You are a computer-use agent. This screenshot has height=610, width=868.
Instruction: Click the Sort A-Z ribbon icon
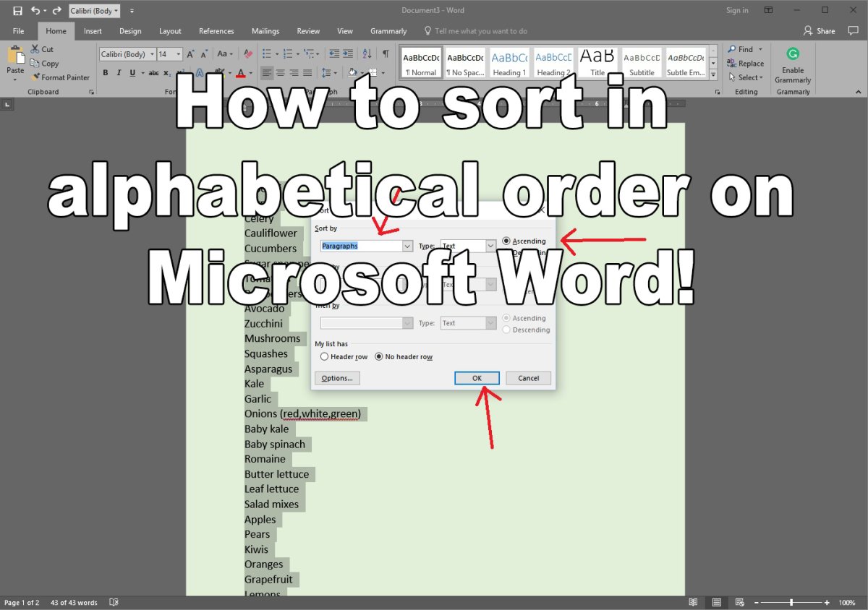(x=367, y=54)
